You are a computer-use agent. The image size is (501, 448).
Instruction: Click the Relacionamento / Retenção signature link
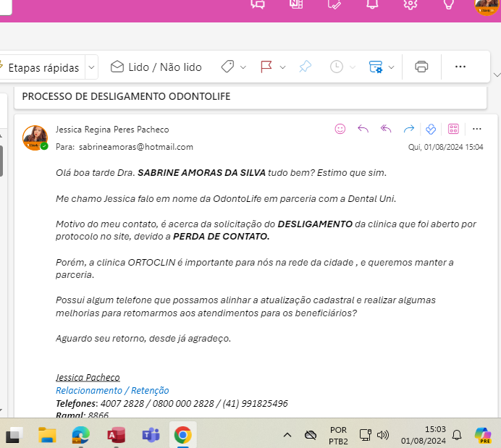[x=112, y=390]
